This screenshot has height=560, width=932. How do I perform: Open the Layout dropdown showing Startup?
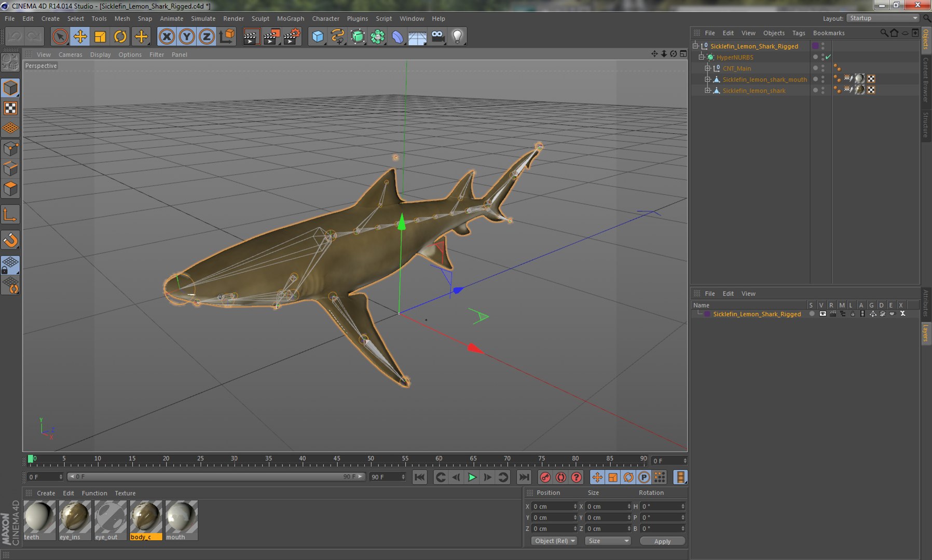point(883,18)
